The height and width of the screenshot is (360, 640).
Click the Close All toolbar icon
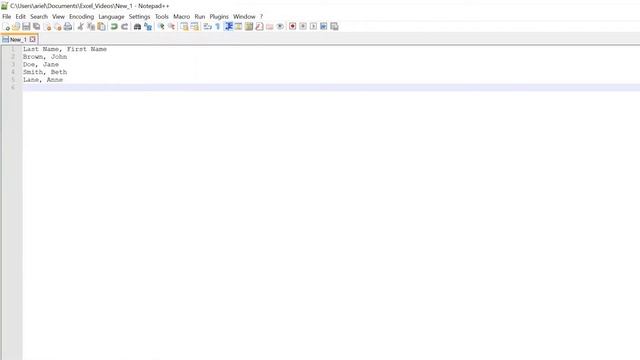tap(58, 27)
